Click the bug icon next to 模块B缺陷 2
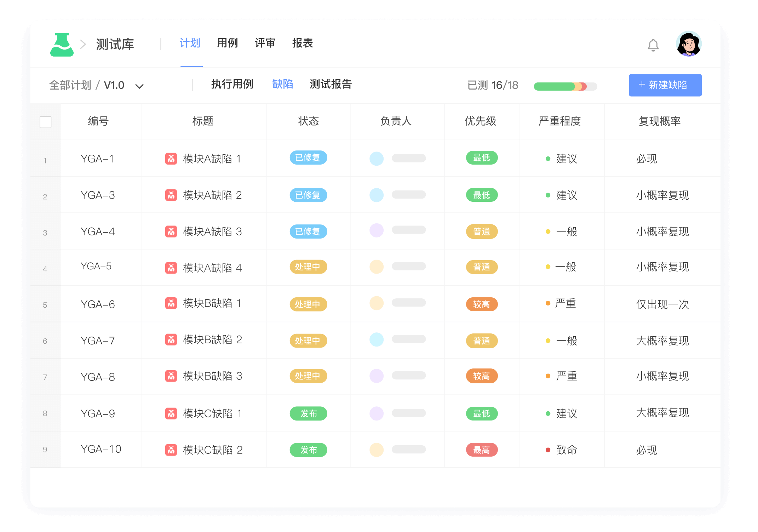The image size is (758, 532). pyautogui.click(x=171, y=340)
